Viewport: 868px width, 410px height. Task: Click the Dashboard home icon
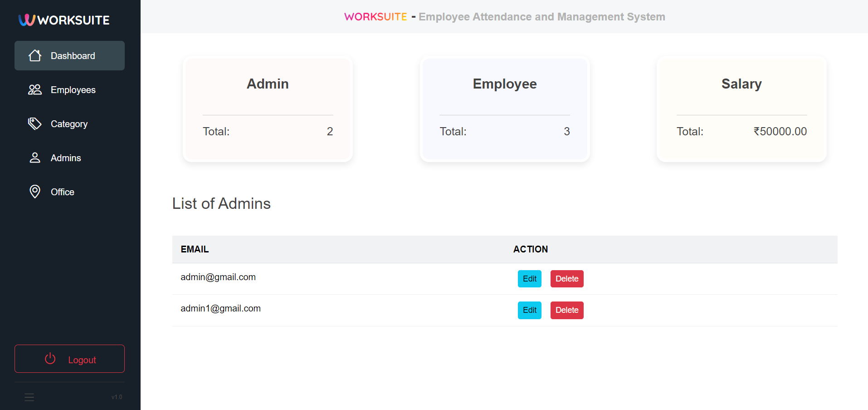(35, 55)
